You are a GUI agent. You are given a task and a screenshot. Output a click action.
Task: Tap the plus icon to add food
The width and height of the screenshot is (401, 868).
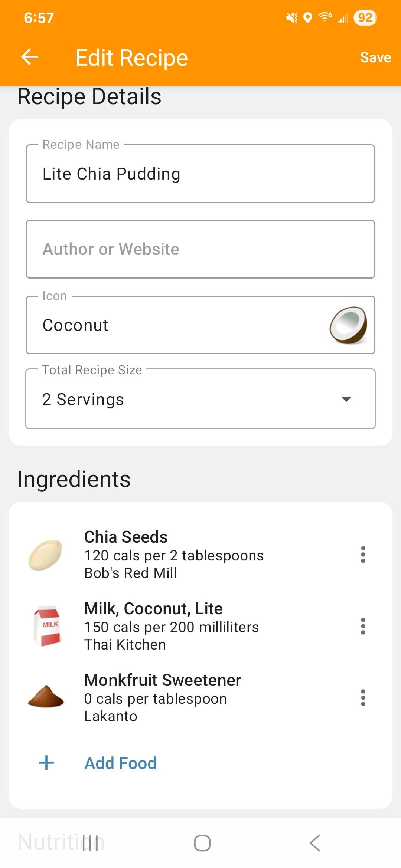(x=46, y=763)
